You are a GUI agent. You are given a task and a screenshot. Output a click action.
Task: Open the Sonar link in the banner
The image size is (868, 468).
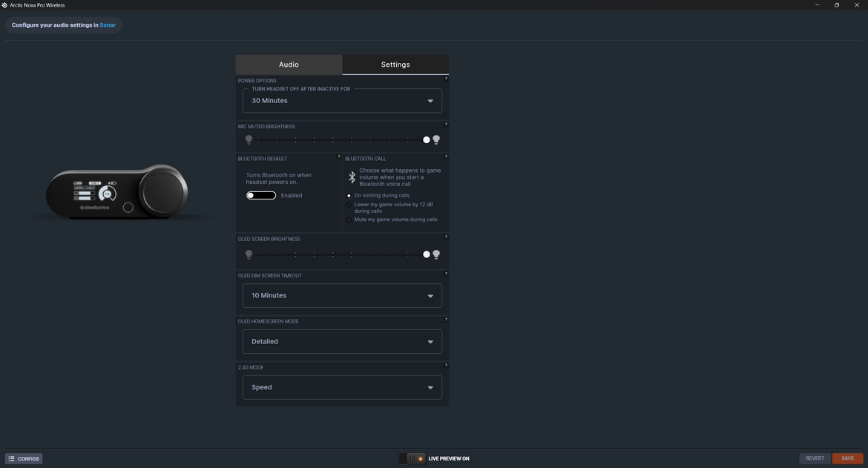pyautogui.click(x=108, y=25)
